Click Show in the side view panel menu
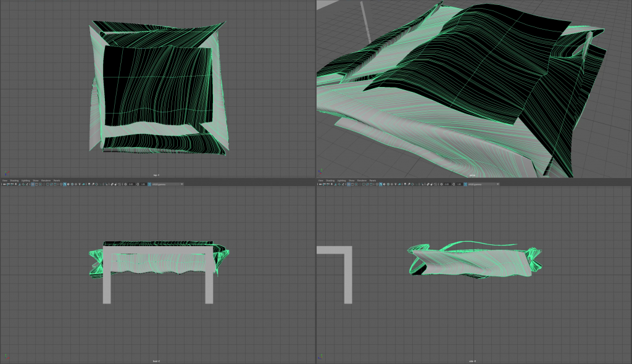Image resolution: width=632 pixels, height=364 pixels. point(351,180)
